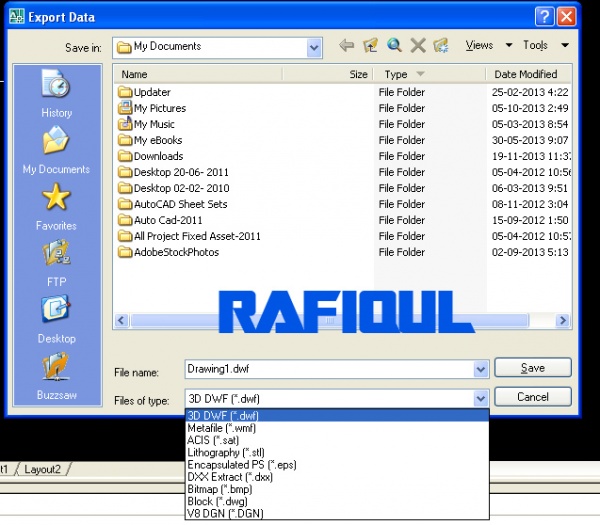Click the Search the Web icon
Viewport: 600px width, 525px height.
pos(394,46)
